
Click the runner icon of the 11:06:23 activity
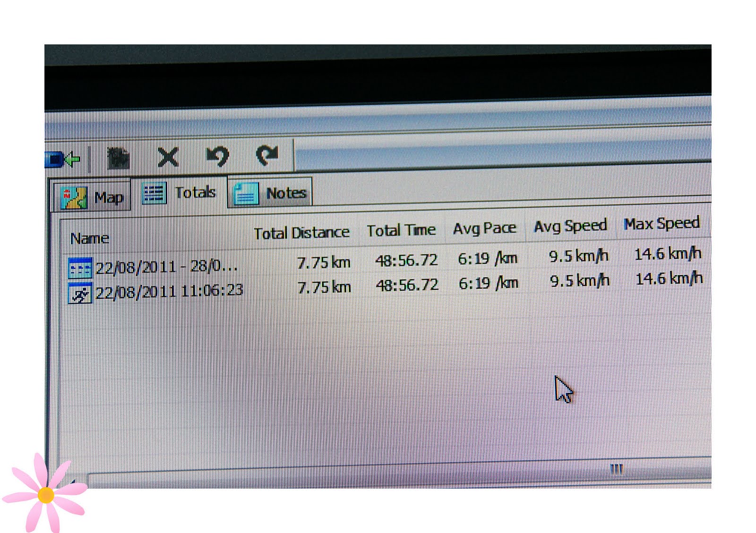tap(80, 294)
